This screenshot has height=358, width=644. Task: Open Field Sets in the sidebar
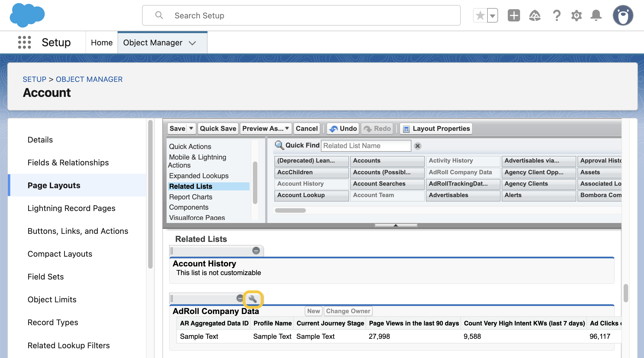point(77,277)
